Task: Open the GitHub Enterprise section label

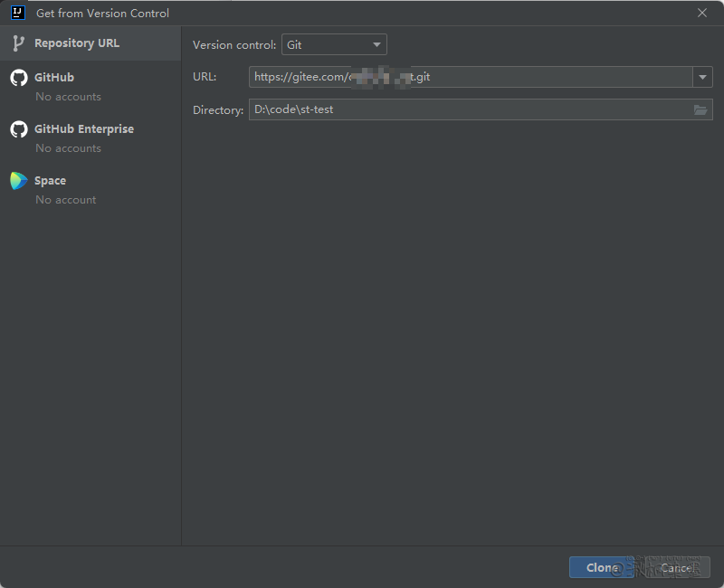Action: coord(84,129)
